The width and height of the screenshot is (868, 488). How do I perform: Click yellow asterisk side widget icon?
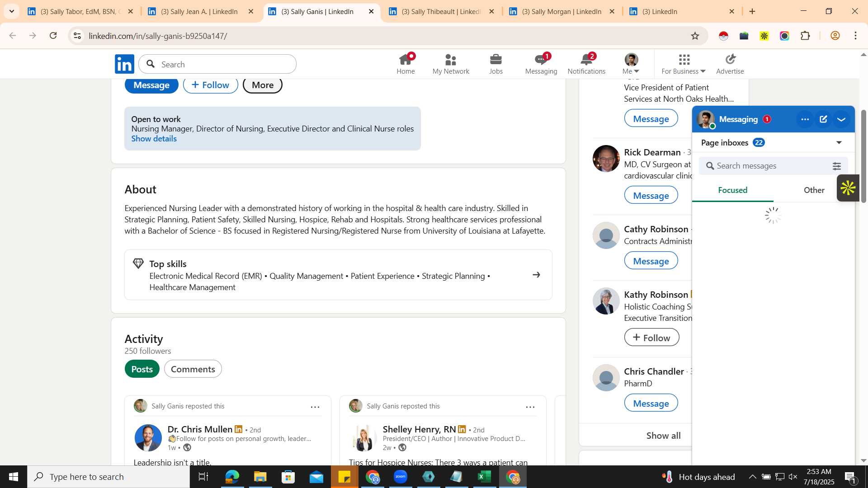[x=848, y=188]
